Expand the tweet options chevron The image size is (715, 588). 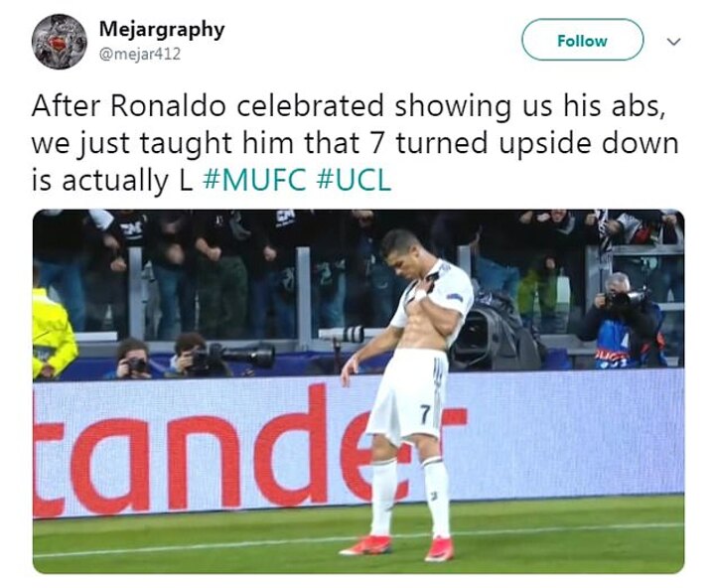[674, 42]
